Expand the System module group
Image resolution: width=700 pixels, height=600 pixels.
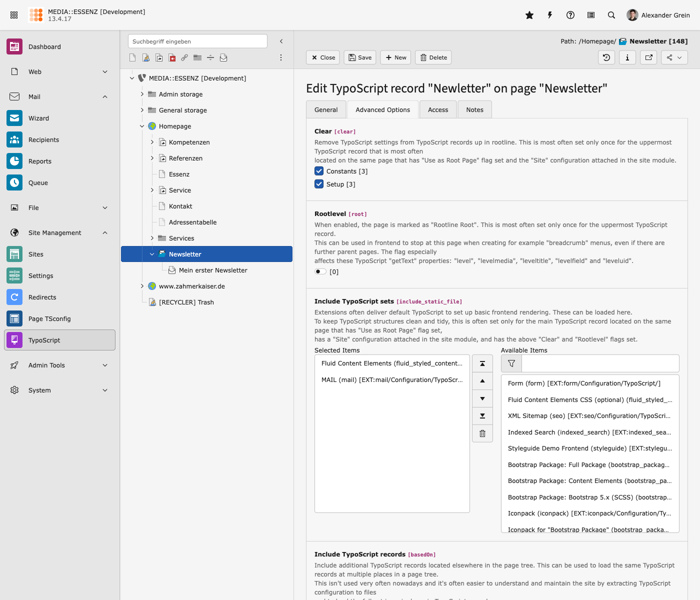59,390
